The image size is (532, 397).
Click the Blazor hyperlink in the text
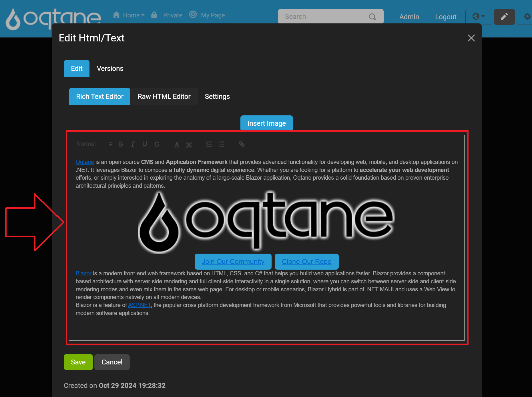(x=83, y=273)
